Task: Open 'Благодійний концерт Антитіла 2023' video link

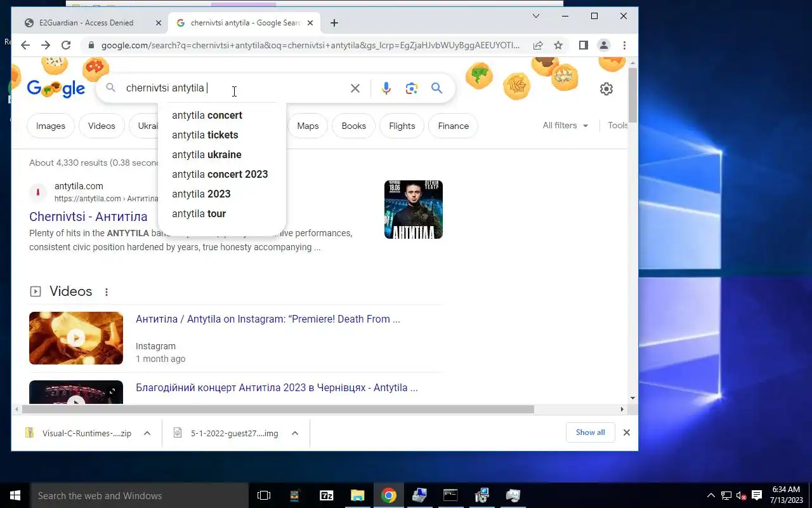Action: [277, 388]
